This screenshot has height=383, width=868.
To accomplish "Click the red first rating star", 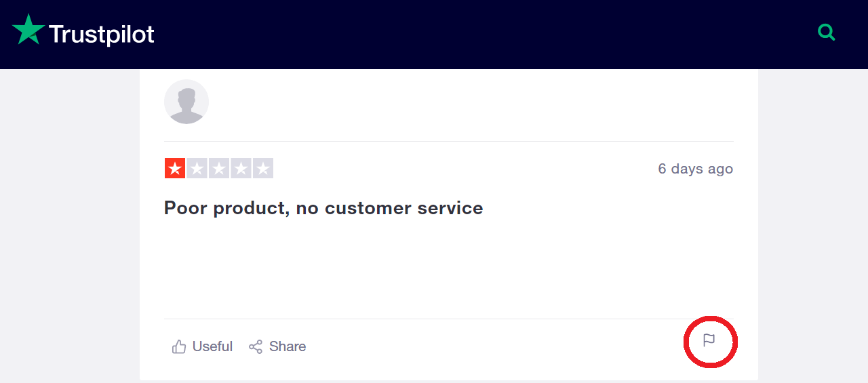I will (175, 168).
